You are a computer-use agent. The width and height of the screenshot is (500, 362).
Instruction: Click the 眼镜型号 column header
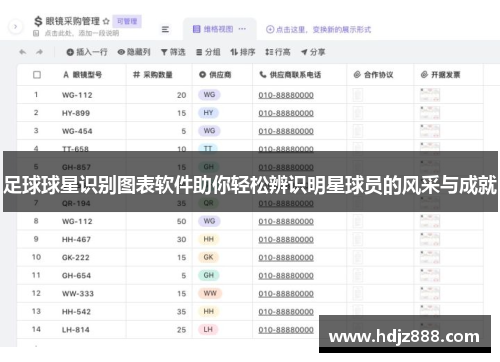pyautogui.click(x=83, y=75)
